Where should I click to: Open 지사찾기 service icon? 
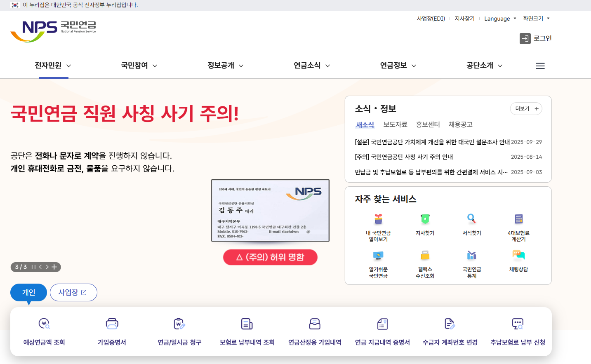click(x=425, y=218)
